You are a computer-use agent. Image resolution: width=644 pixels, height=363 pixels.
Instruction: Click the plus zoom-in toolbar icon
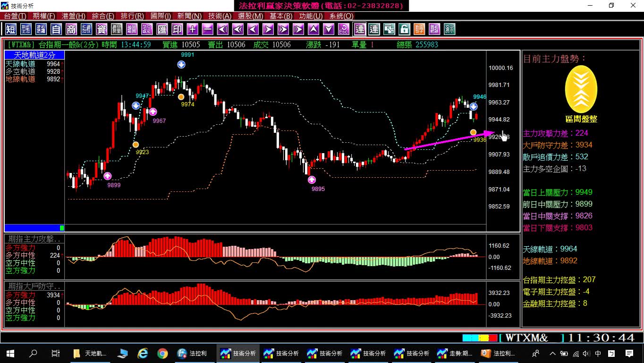click(192, 29)
